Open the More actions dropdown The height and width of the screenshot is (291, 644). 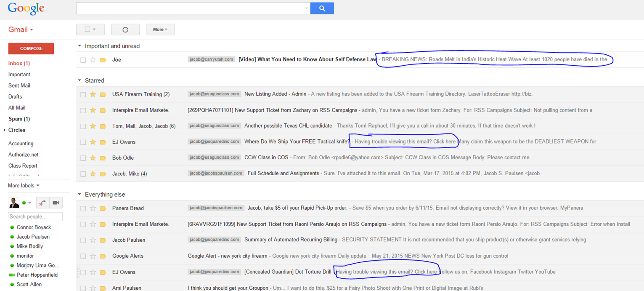(160, 29)
